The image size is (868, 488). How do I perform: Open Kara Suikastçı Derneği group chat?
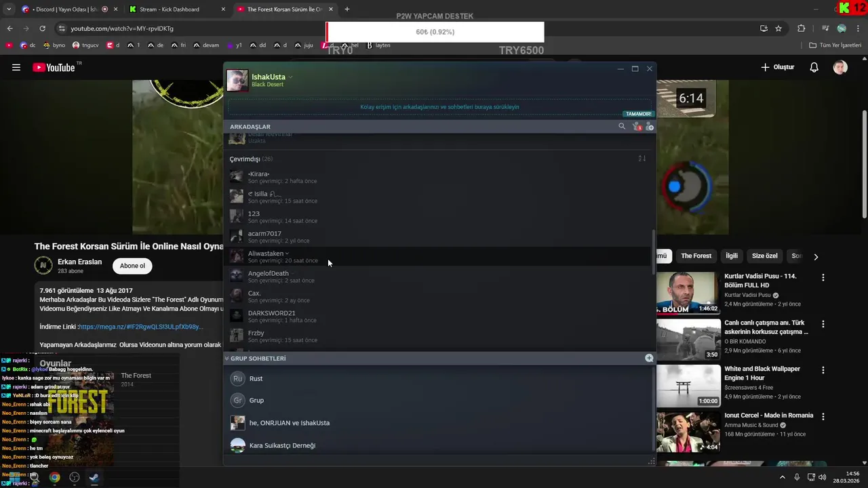pyautogui.click(x=439, y=445)
